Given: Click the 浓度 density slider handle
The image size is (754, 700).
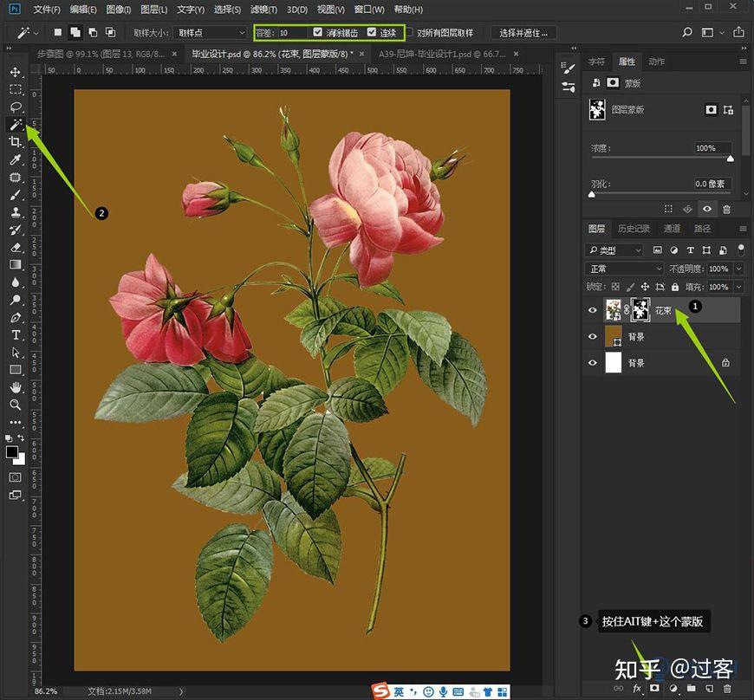Looking at the screenshot, I should (x=731, y=159).
